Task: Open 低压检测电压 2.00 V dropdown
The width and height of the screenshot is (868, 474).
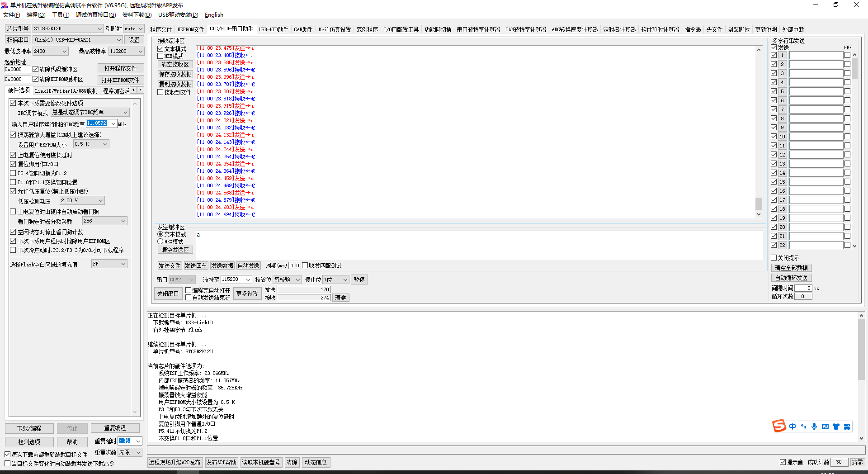Action: (100, 200)
